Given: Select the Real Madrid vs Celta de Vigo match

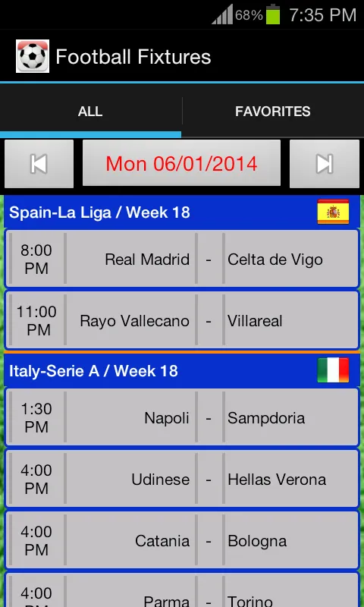Looking at the screenshot, I should (x=182, y=259).
